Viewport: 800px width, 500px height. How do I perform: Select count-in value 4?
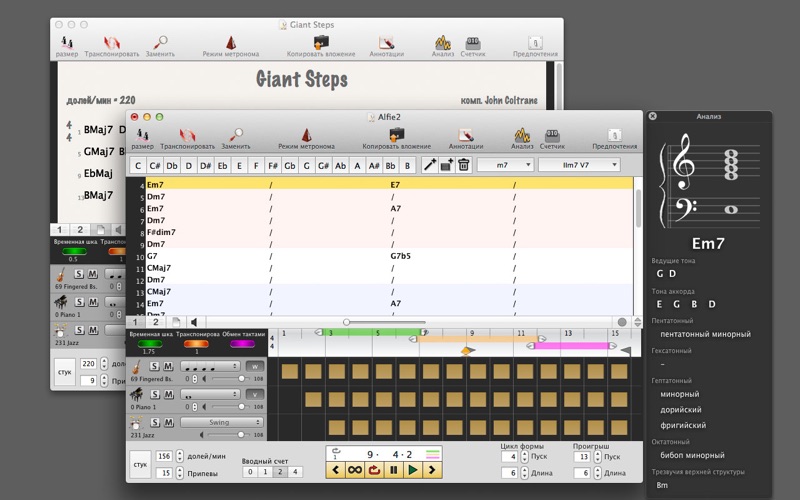click(x=295, y=472)
